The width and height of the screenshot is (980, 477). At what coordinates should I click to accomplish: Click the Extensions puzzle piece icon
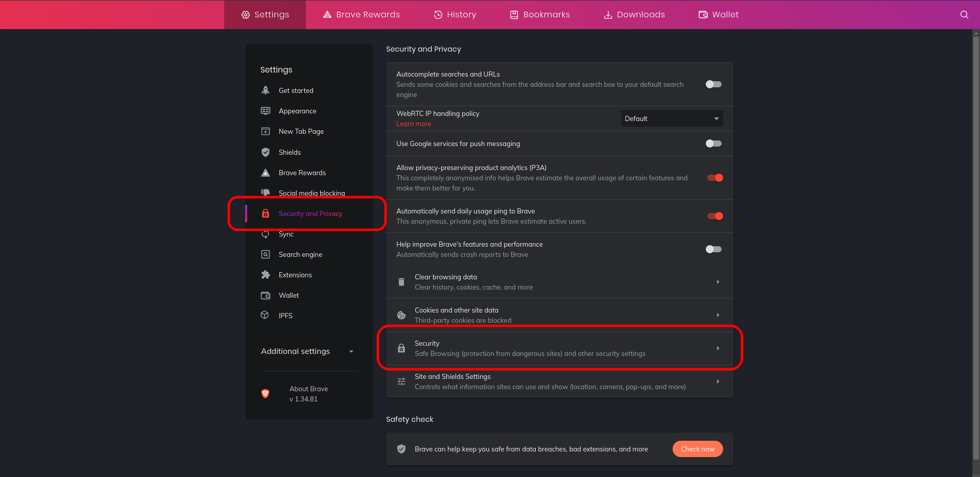266,275
